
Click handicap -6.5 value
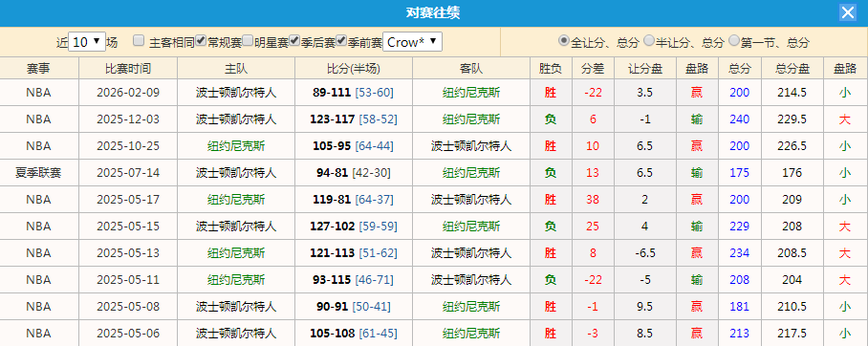click(645, 253)
